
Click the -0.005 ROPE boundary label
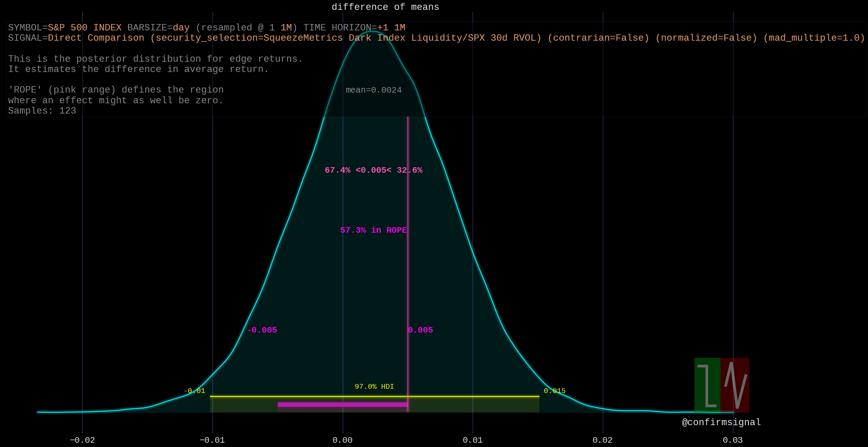pyautogui.click(x=262, y=330)
